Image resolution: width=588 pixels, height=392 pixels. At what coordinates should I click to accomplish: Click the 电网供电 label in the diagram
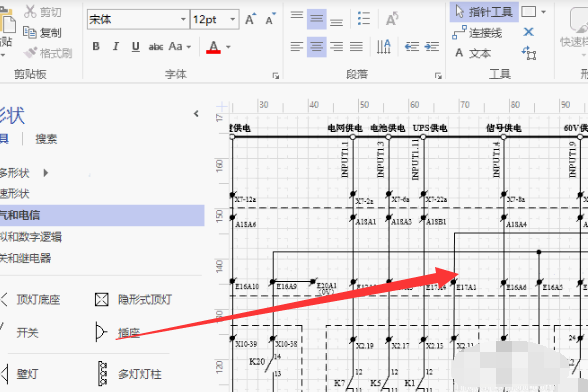[x=345, y=128]
